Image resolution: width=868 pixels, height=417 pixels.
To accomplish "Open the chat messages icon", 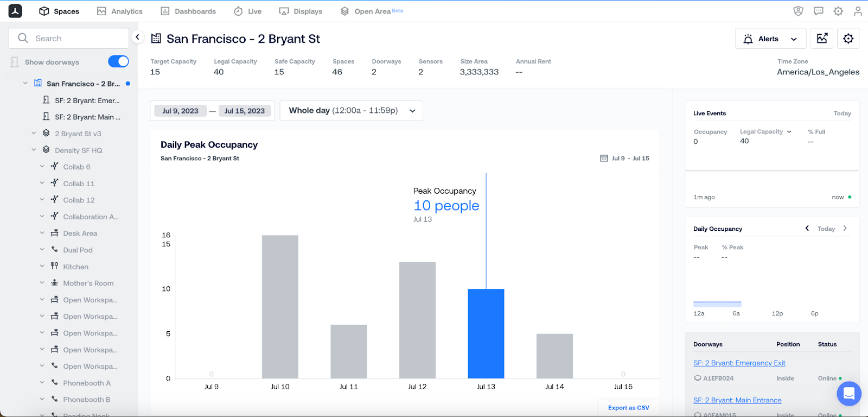I will [x=818, y=11].
